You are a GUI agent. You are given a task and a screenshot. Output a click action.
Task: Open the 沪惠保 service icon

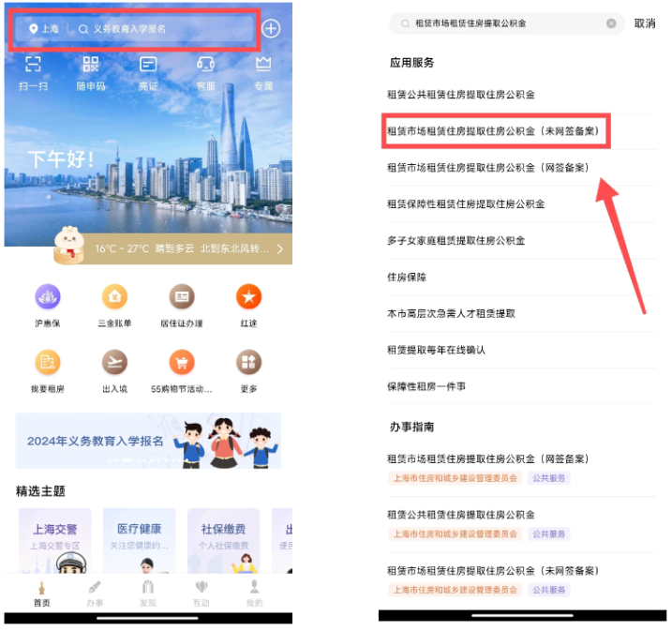click(48, 297)
